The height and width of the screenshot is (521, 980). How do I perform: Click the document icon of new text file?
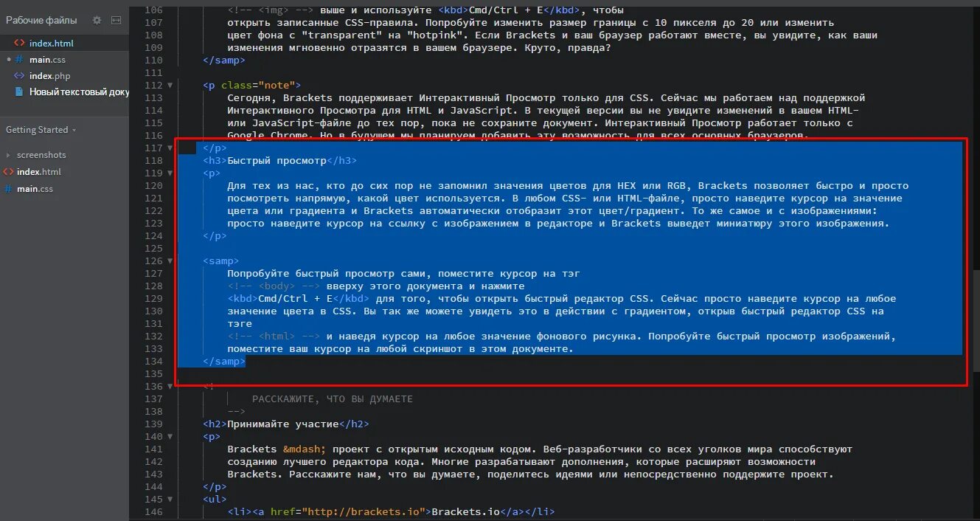coord(20,92)
